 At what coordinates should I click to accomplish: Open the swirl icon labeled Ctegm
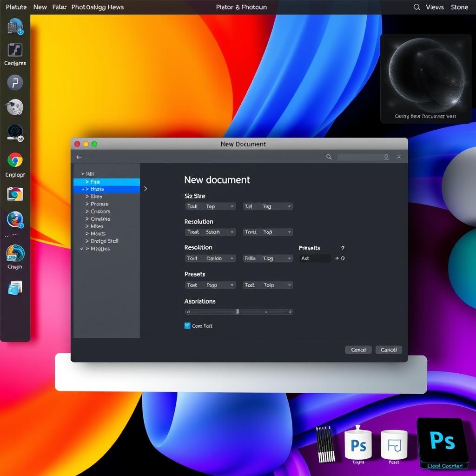(15, 253)
